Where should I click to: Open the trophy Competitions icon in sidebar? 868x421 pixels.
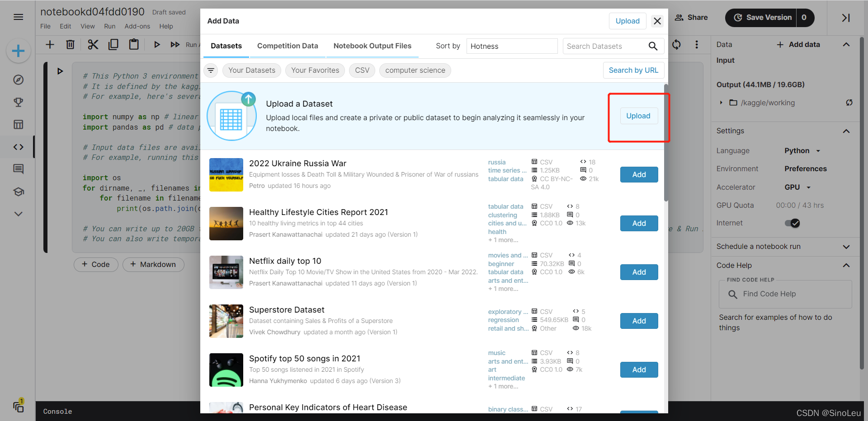[x=18, y=102]
